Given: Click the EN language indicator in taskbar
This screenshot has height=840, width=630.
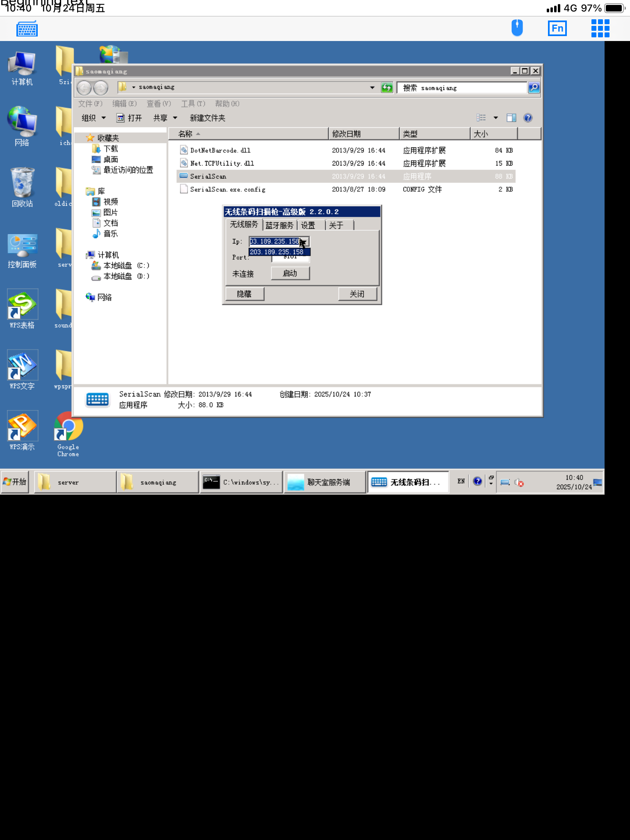Looking at the screenshot, I should pyautogui.click(x=461, y=481).
